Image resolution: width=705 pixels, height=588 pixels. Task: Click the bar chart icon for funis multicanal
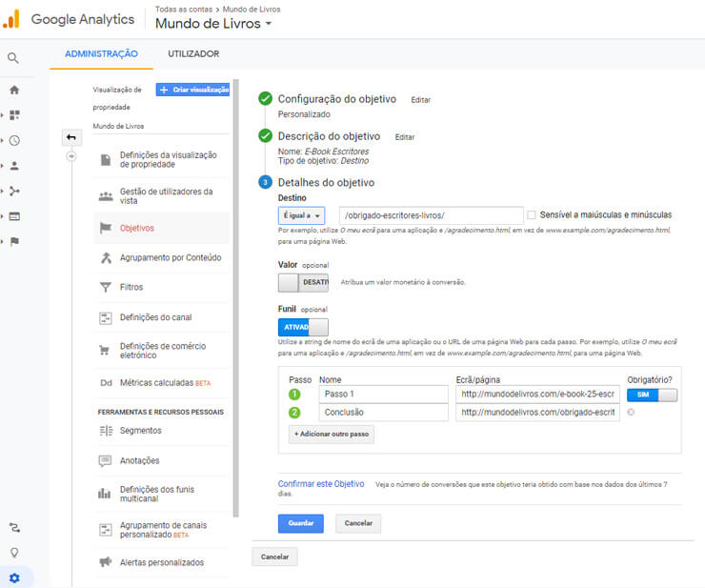coord(104,494)
